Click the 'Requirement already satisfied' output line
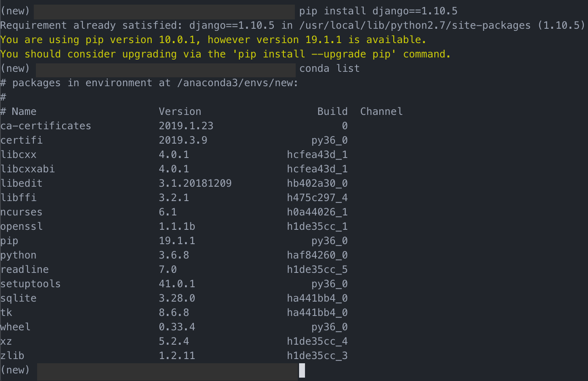 point(292,25)
